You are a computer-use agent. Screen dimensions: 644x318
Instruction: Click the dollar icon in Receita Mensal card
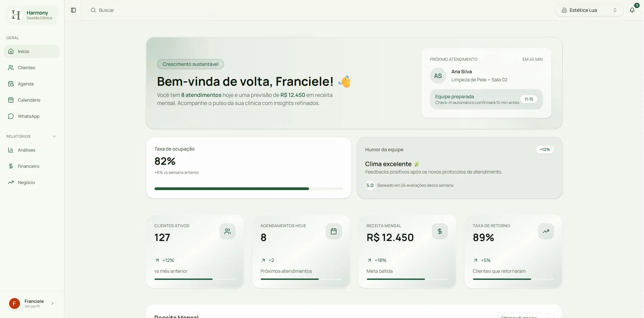click(x=440, y=231)
